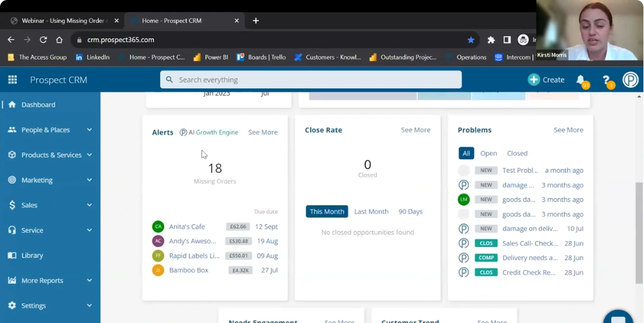Open the chat widget bubble

tap(618, 318)
